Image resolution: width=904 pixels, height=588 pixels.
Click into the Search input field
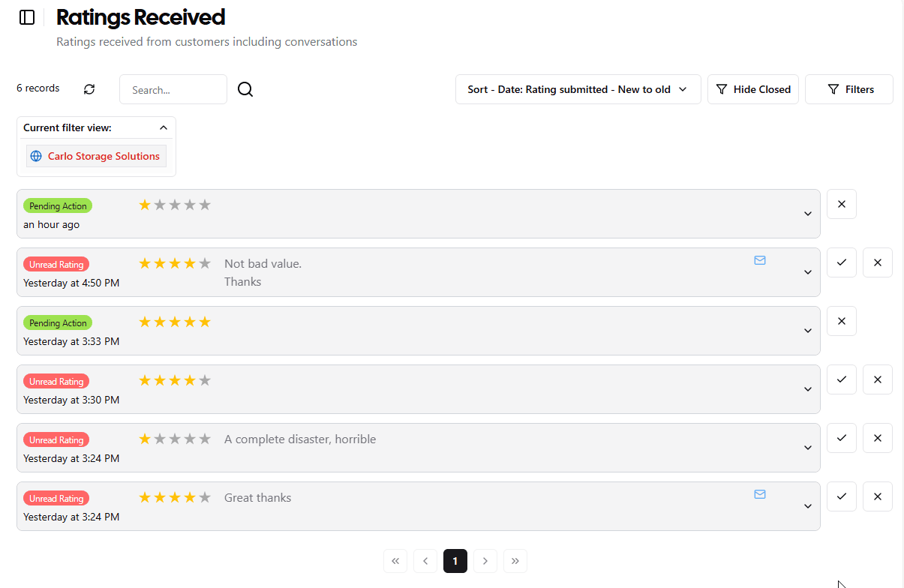point(173,89)
